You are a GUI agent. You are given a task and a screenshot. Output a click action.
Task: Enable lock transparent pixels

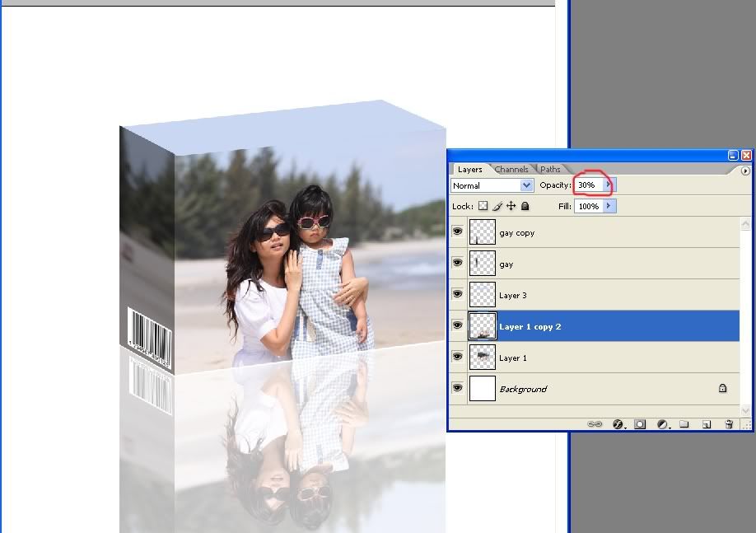pyautogui.click(x=483, y=207)
